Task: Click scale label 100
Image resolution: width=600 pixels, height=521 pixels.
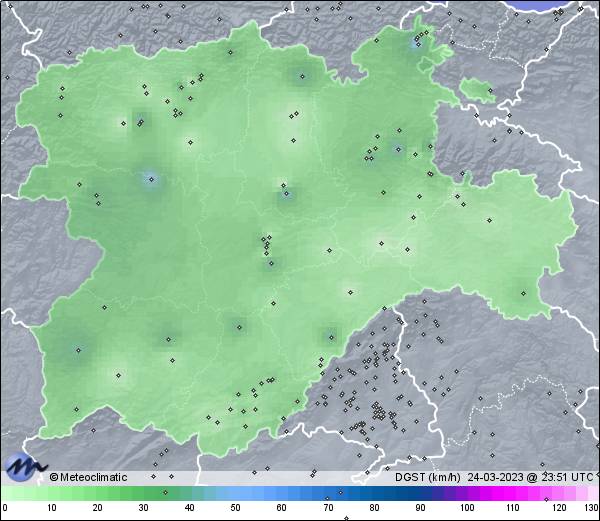Action: click(x=467, y=508)
